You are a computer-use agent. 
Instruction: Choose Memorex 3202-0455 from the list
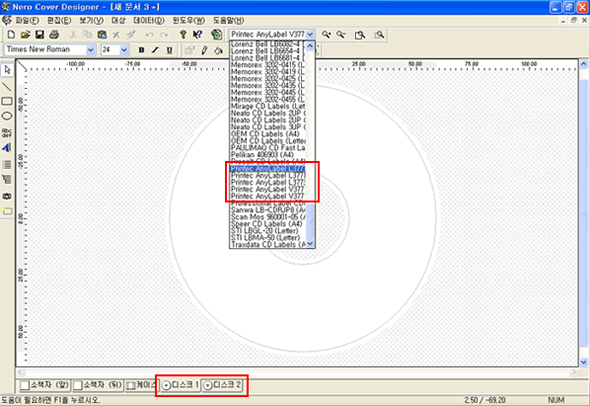click(x=268, y=99)
